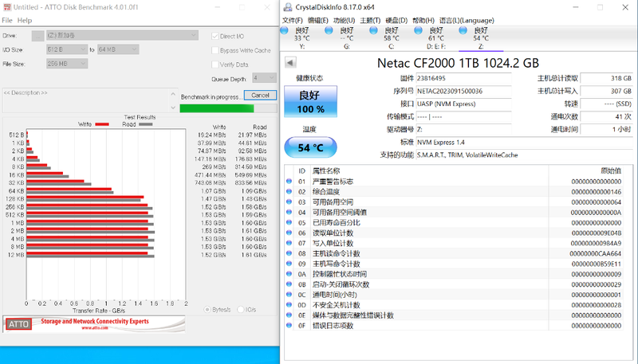Viewport: 638px width, 364px height.
Task: Open the 功能(U) menu
Action: click(344, 21)
